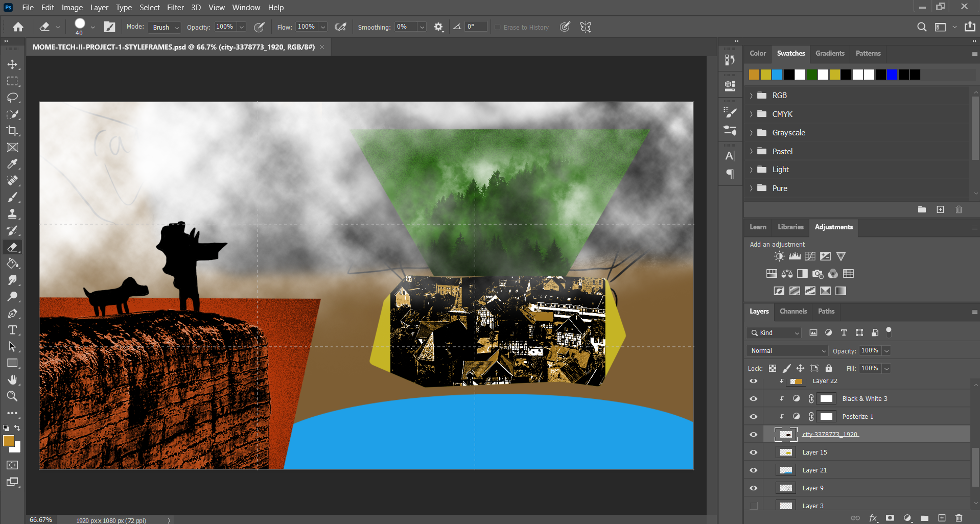
Task: Switch to the Channels tab
Action: [793, 311]
